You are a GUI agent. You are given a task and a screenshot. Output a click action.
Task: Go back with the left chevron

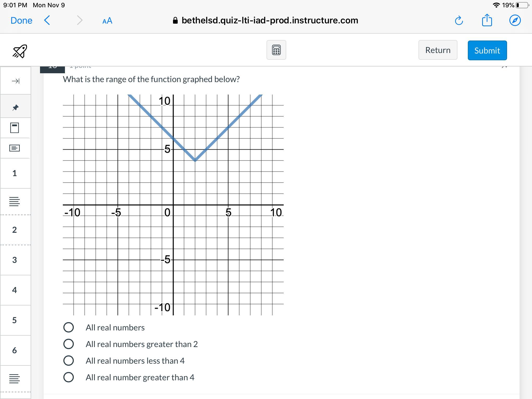pos(47,20)
